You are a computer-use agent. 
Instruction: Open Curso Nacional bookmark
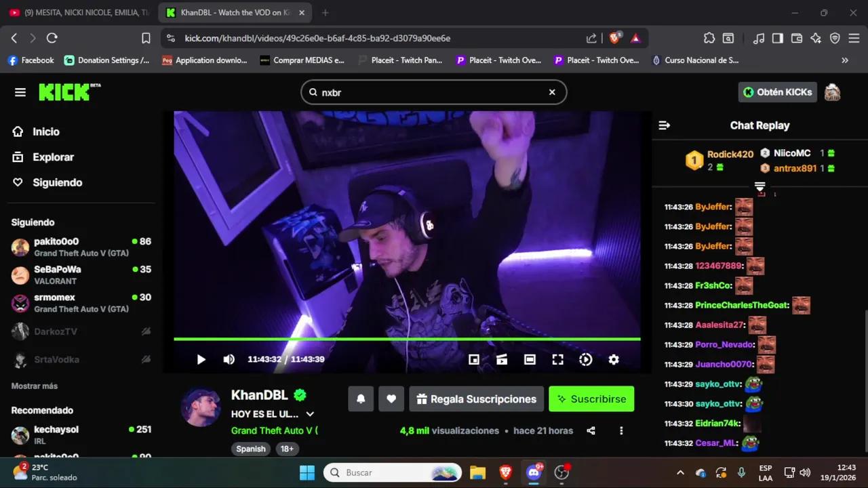pos(695,60)
